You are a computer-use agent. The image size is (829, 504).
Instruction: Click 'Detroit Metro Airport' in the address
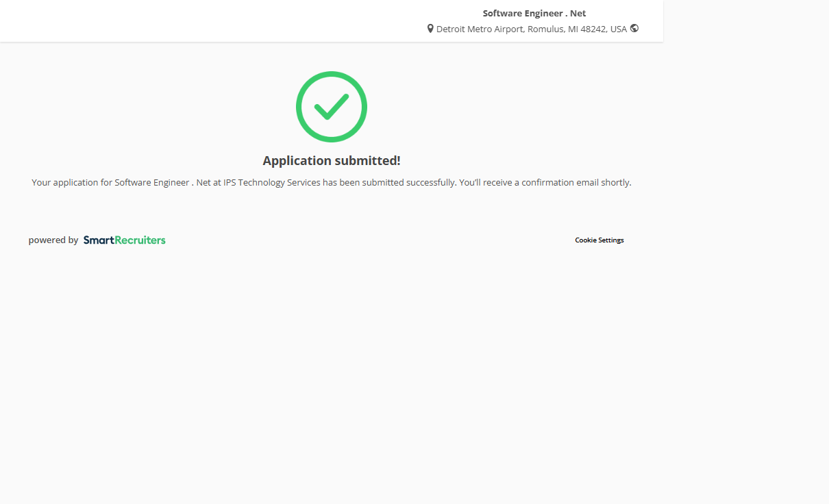coord(480,29)
